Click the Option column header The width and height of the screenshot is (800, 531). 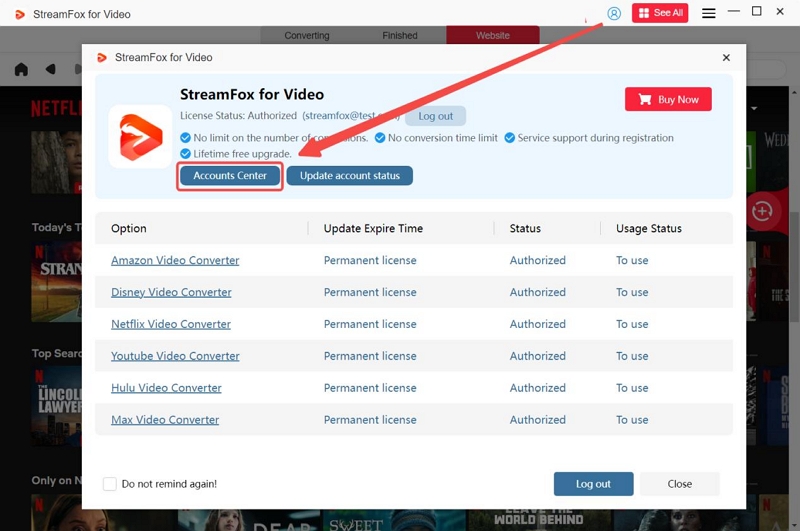pos(129,229)
